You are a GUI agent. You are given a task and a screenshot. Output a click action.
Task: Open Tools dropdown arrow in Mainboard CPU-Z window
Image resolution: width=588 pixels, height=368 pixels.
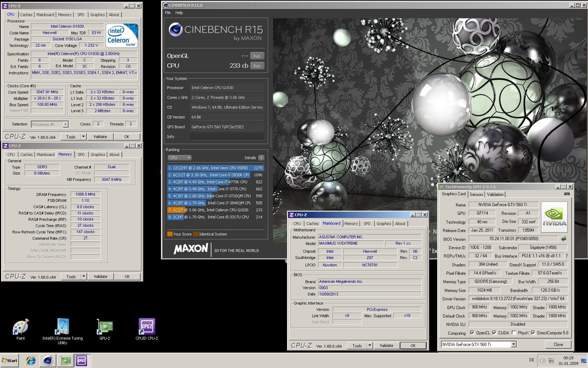pos(370,346)
